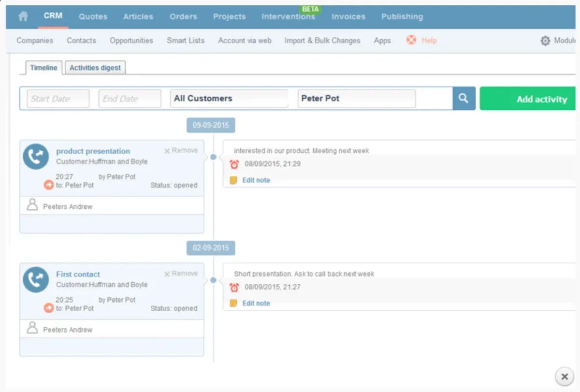Screen dimensions: 580x392
Task: Switch to the Activities digest tab
Action: tap(95, 68)
